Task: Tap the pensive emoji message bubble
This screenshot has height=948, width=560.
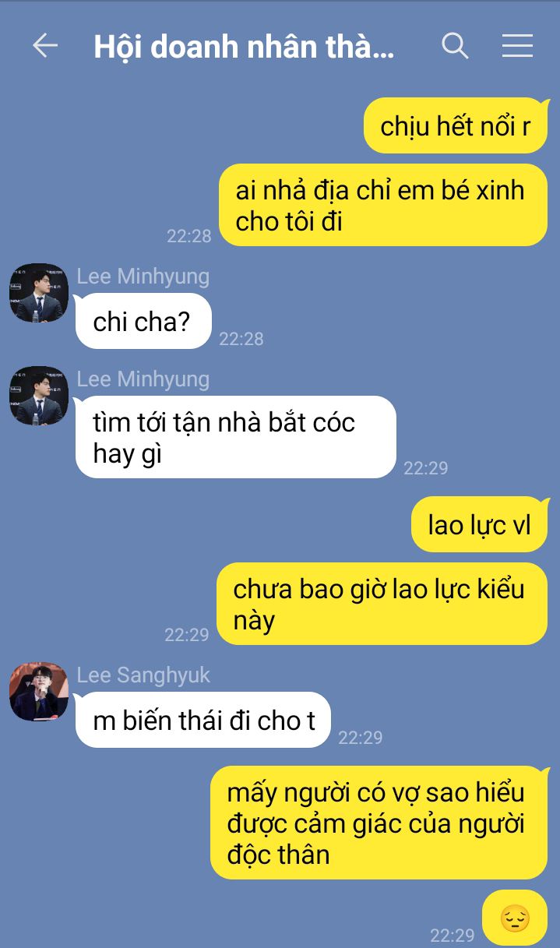Action: [x=515, y=918]
